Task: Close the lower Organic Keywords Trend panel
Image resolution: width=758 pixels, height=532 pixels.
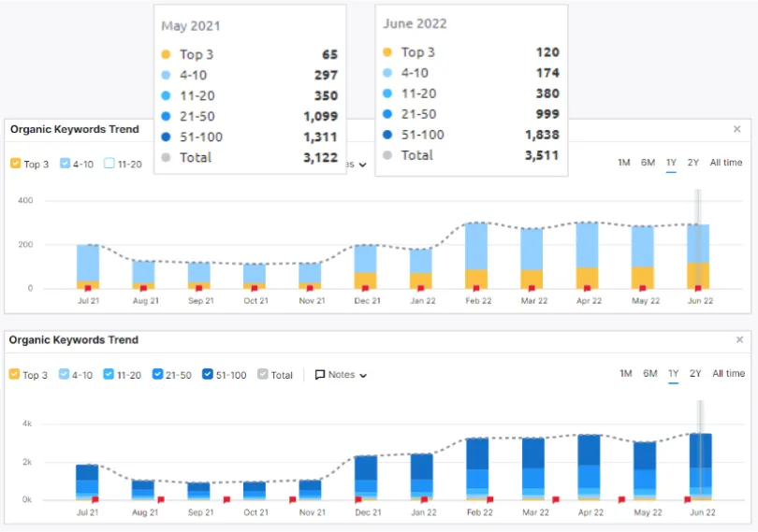Action: [739, 339]
